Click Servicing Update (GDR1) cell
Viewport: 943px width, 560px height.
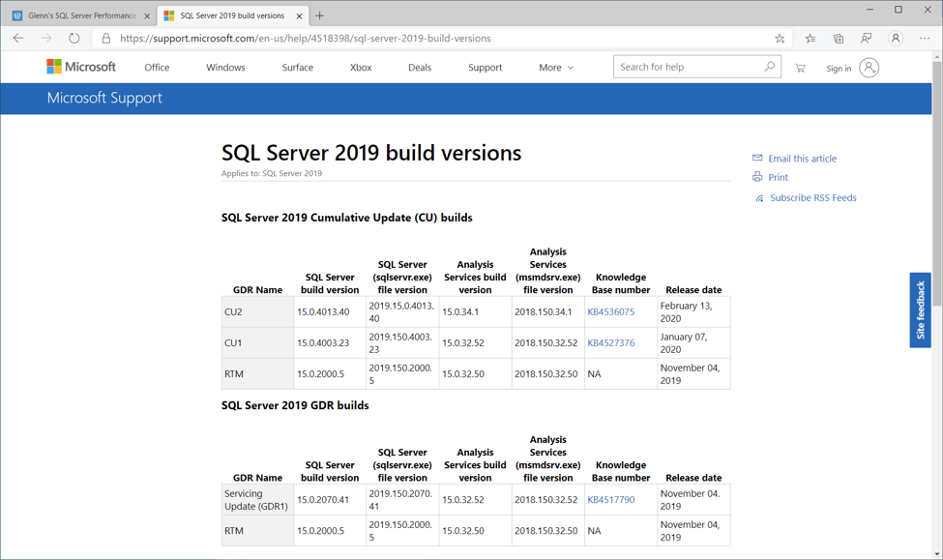point(257,499)
